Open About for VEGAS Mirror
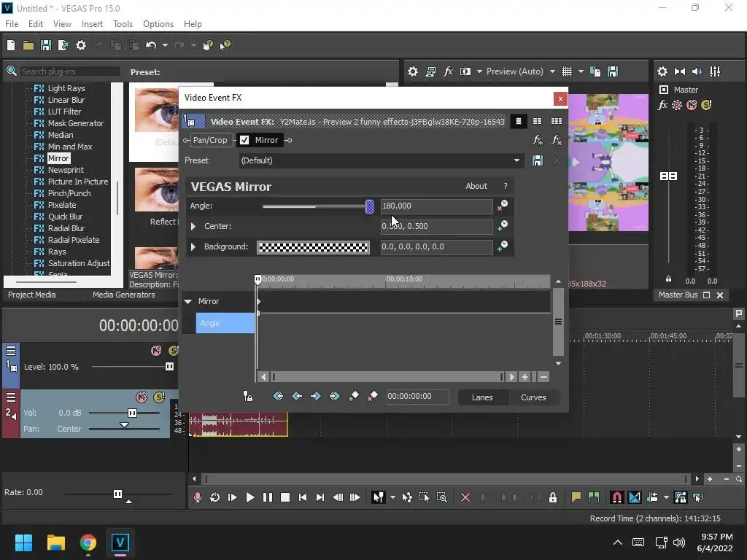 coord(476,186)
